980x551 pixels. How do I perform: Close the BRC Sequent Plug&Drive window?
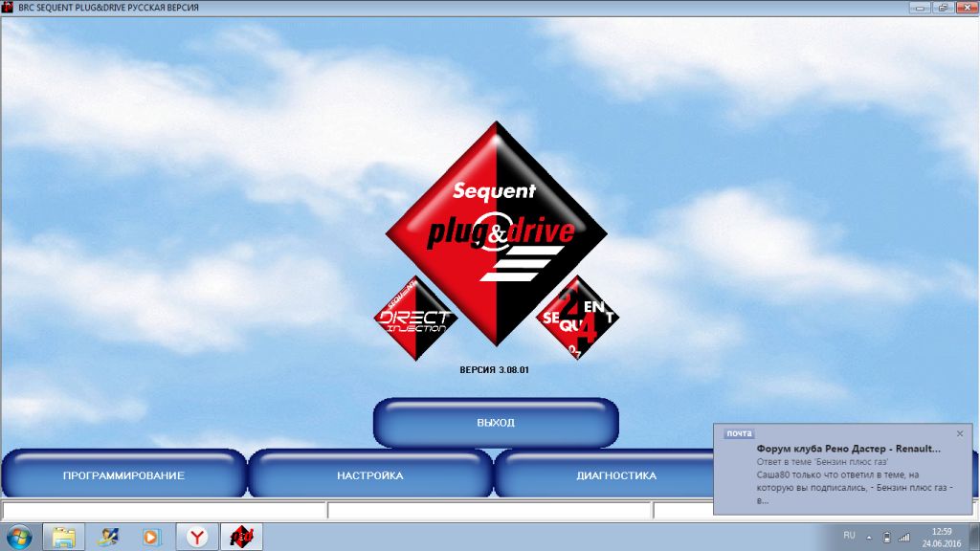pos(967,8)
